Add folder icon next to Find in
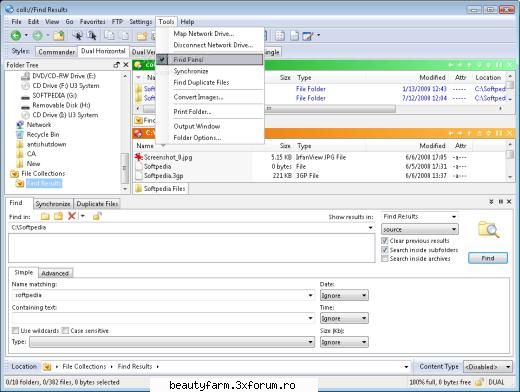The width and height of the screenshot is (520, 392). point(45,216)
